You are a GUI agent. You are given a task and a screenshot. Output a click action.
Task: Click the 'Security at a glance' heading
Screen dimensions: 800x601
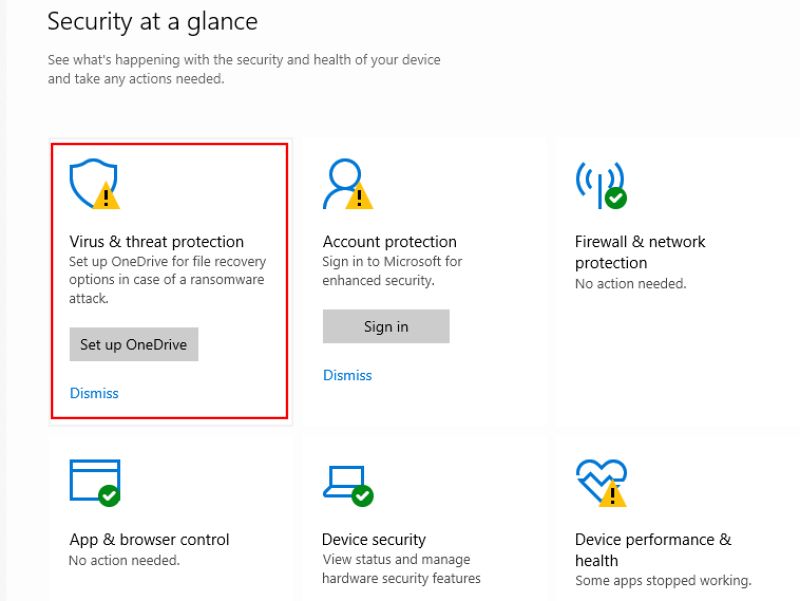pyautogui.click(x=153, y=22)
